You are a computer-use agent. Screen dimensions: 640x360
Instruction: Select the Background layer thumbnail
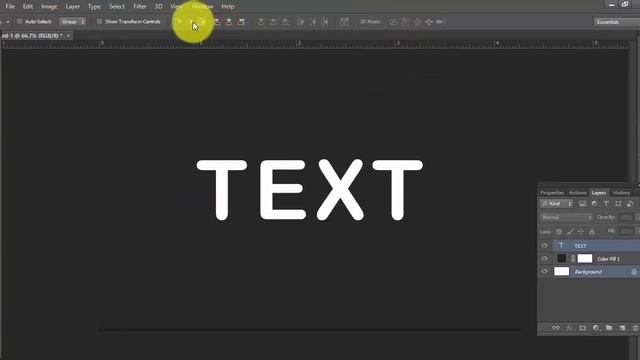click(x=562, y=271)
